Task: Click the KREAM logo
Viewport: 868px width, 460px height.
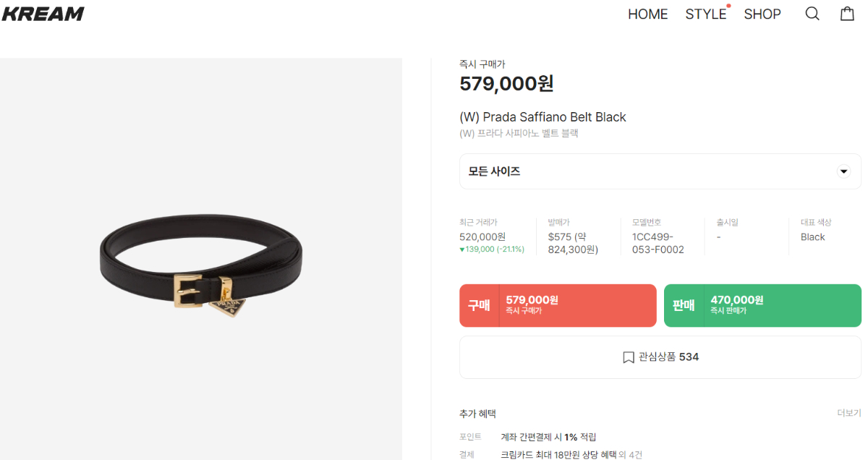Action: [43, 14]
